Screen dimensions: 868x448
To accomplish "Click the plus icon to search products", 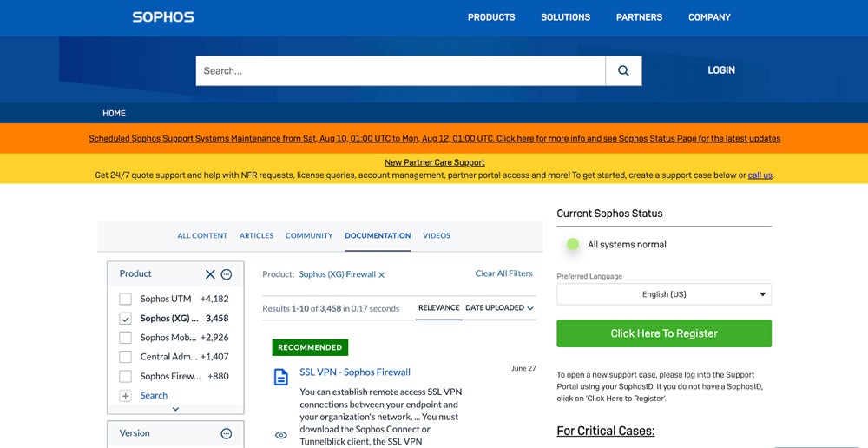I will tap(125, 396).
